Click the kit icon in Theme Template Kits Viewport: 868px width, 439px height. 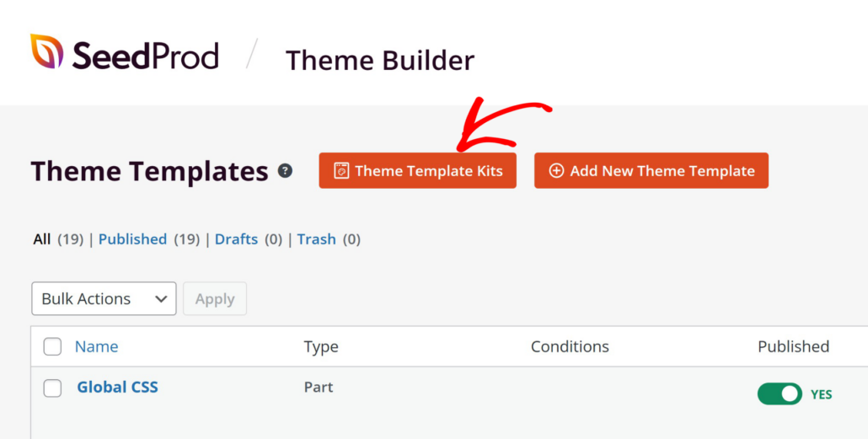click(341, 171)
